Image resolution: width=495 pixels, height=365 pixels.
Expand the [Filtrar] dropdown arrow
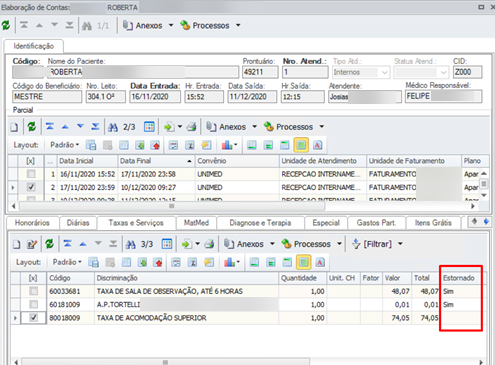pyautogui.click(x=400, y=244)
